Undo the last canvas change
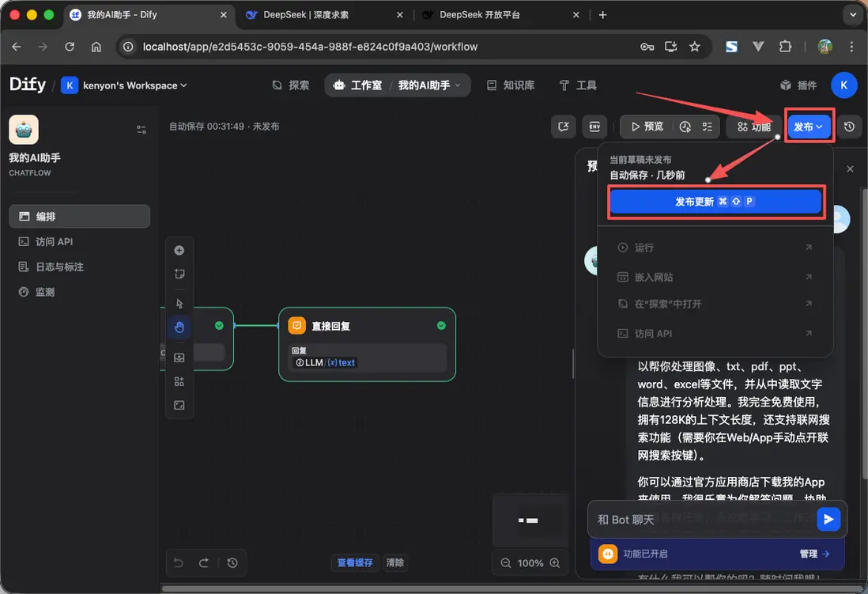 point(179,562)
